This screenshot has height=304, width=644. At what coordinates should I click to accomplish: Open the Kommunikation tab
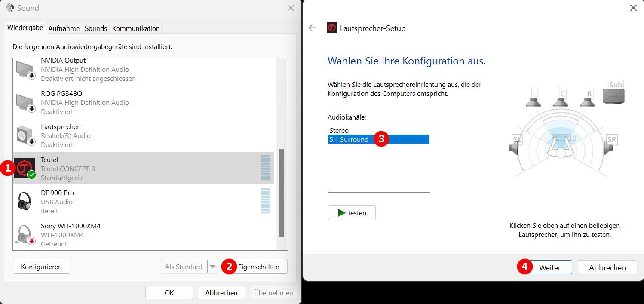[136, 28]
